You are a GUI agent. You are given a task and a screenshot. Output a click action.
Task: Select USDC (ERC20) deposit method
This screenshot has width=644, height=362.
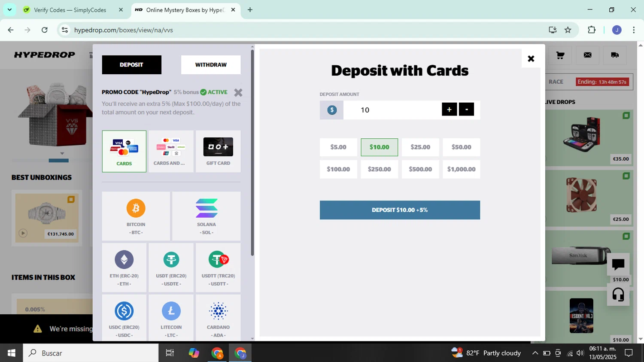coord(124,318)
